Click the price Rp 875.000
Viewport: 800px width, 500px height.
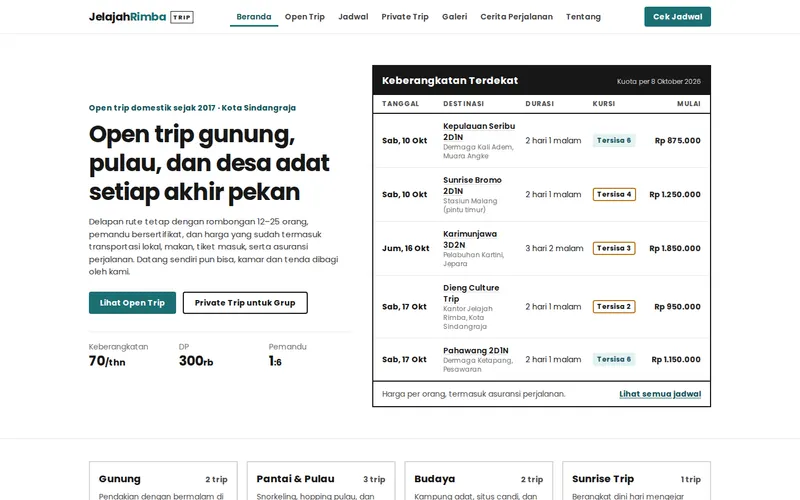click(678, 140)
